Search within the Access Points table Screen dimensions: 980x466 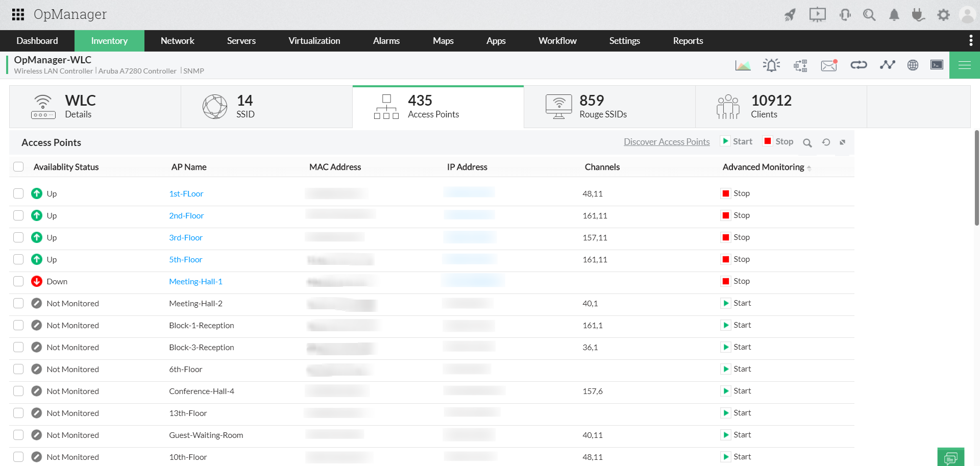coord(807,143)
